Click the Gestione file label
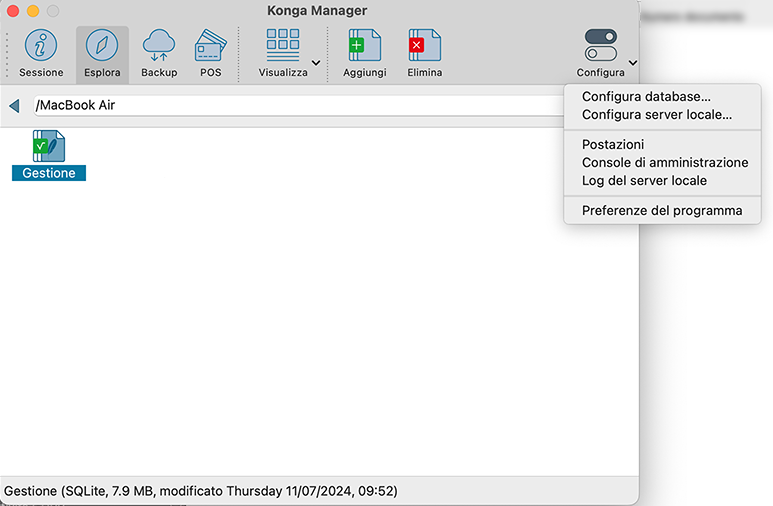The width and height of the screenshot is (773, 506). click(49, 173)
